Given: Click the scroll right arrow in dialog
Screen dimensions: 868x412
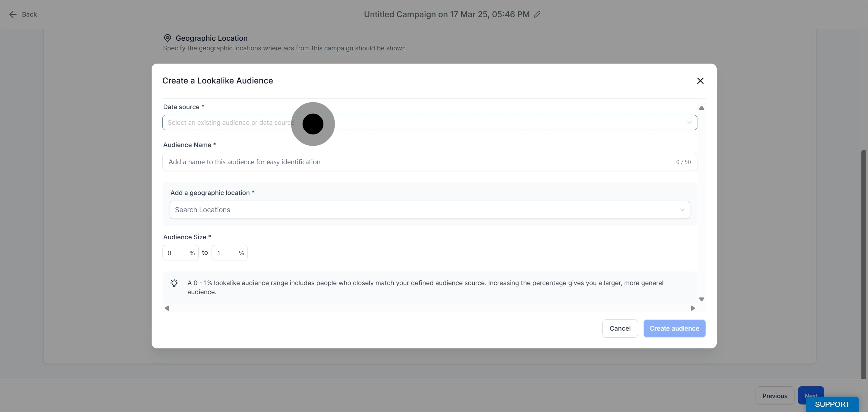Looking at the screenshot, I should click(x=693, y=308).
